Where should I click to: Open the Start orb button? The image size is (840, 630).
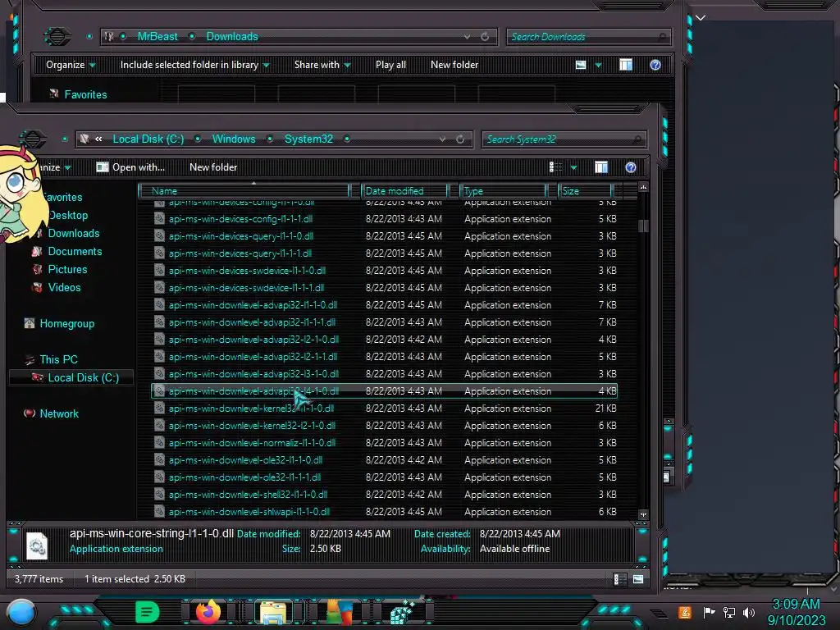[21, 612]
